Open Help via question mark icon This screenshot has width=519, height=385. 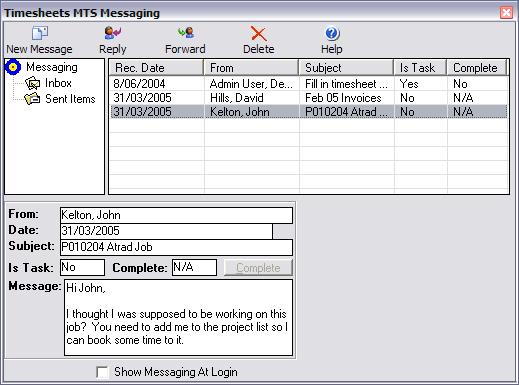[x=332, y=33]
